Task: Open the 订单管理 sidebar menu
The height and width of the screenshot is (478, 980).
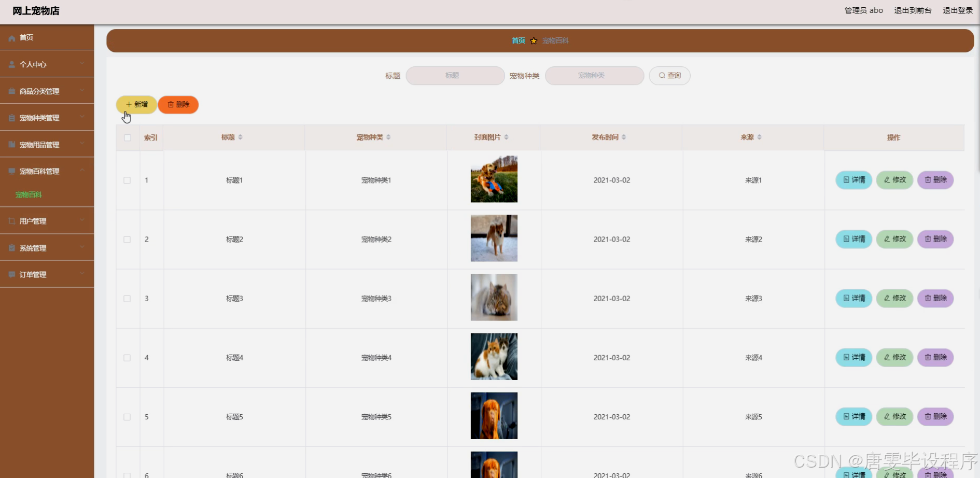Action: pos(47,274)
